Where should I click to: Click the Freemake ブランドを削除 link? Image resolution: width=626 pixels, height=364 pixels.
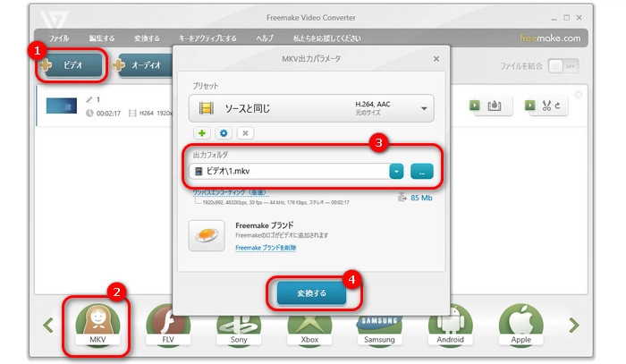click(x=266, y=248)
